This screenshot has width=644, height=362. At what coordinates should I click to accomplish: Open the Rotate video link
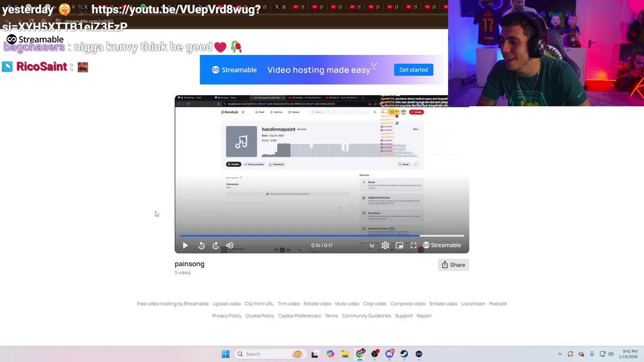(317, 304)
